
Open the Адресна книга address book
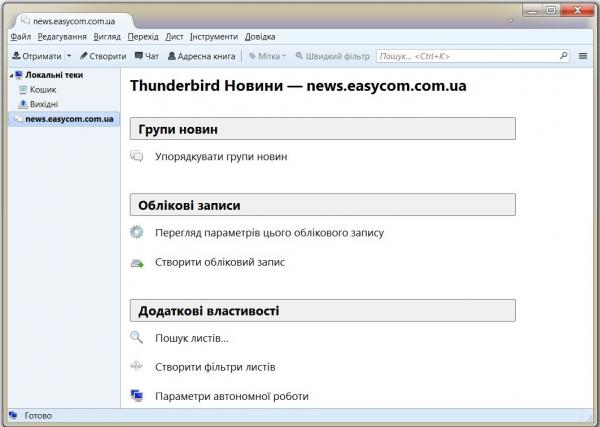tap(202, 56)
